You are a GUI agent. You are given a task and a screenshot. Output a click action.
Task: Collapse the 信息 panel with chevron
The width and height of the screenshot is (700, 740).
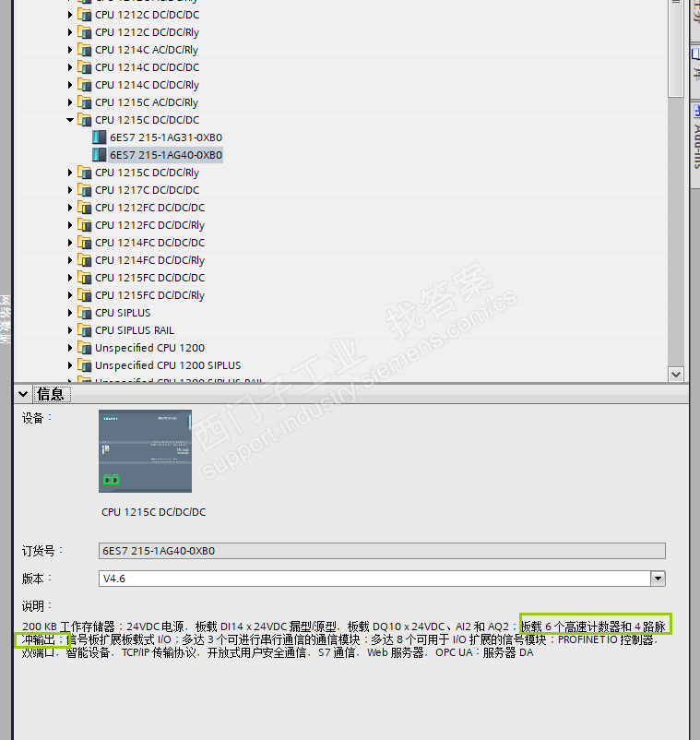click(x=23, y=394)
